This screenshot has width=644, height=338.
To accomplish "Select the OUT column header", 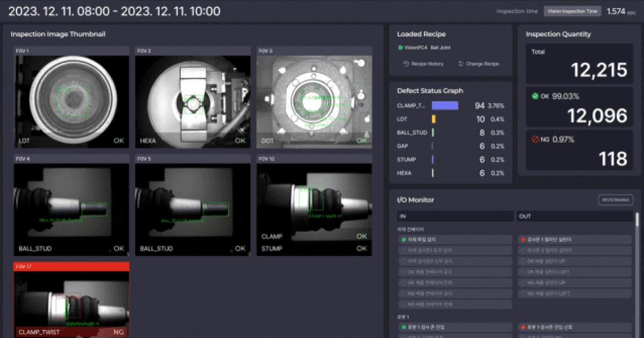I will tap(575, 216).
